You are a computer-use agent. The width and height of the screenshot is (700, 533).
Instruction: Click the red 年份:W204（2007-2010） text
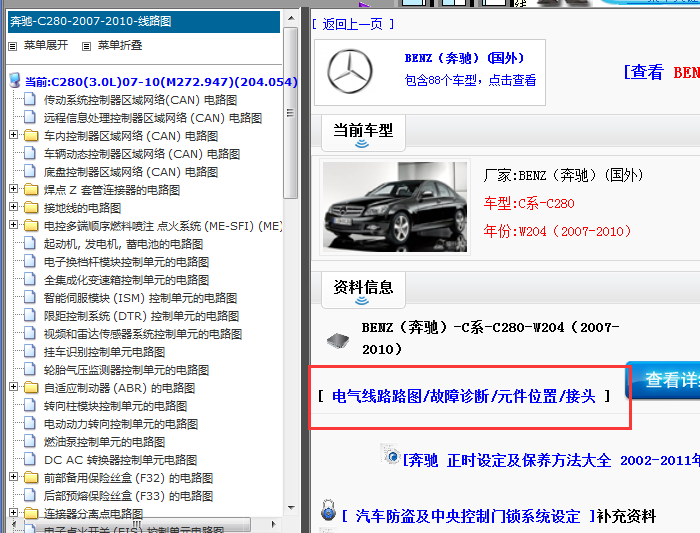point(558,231)
